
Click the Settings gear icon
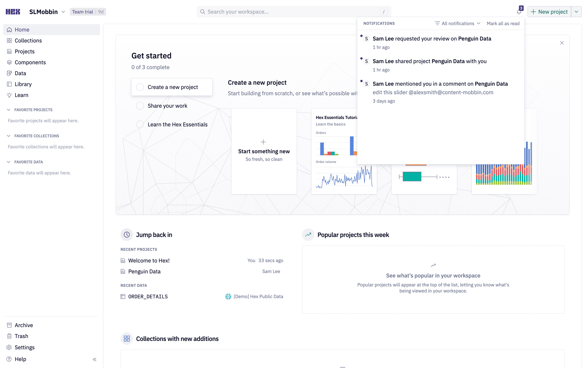tap(9, 347)
